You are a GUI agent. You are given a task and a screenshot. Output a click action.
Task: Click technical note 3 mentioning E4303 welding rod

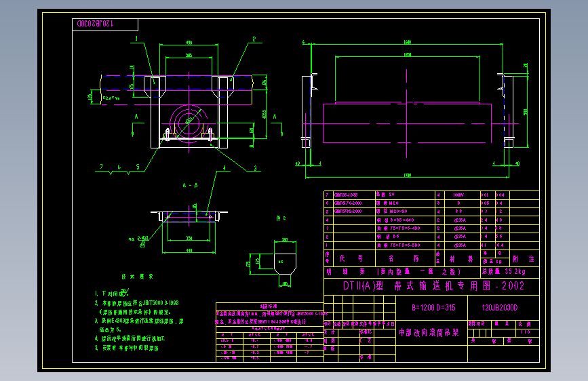point(139,325)
